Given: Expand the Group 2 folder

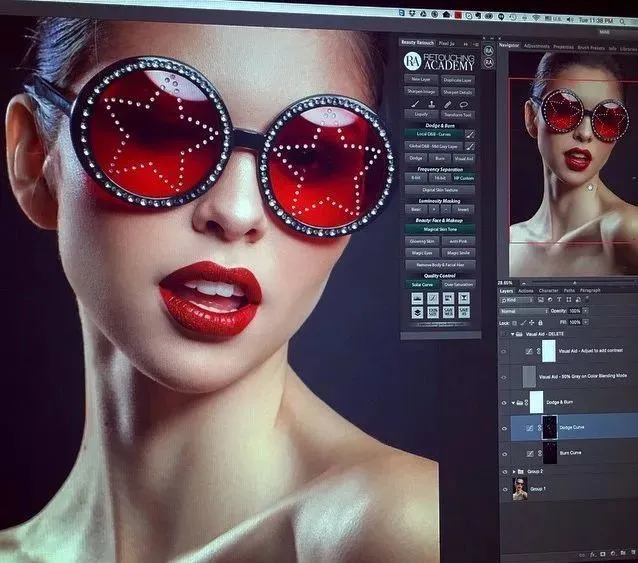Looking at the screenshot, I should [x=514, y=471].
